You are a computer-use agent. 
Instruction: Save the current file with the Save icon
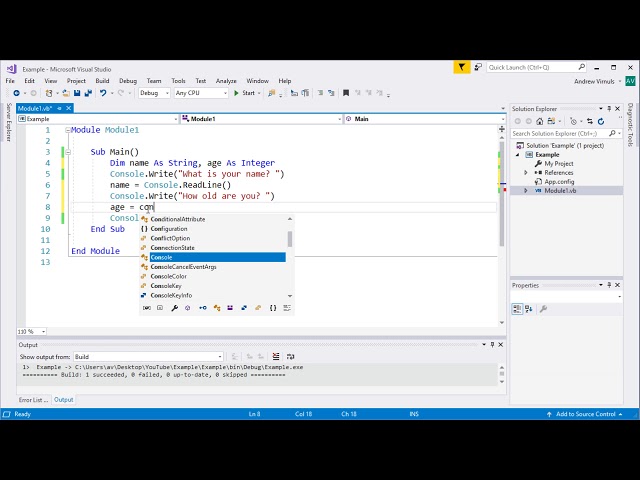coord(77,93)
